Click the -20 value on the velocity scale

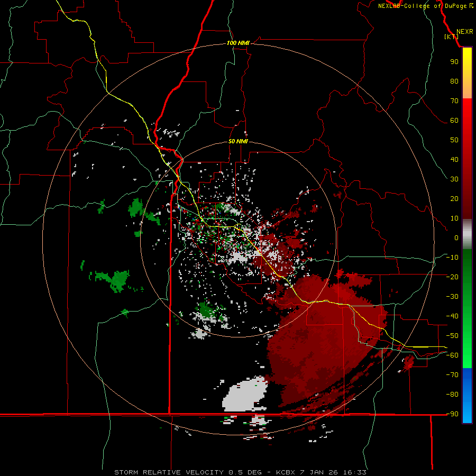(x=452, y=277)
